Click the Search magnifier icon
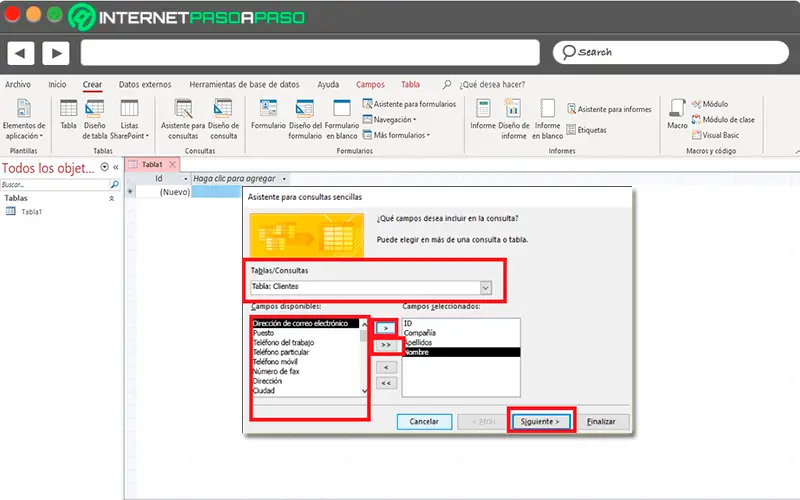The width and height of the screenshot is (800, 500). point(568,52)
